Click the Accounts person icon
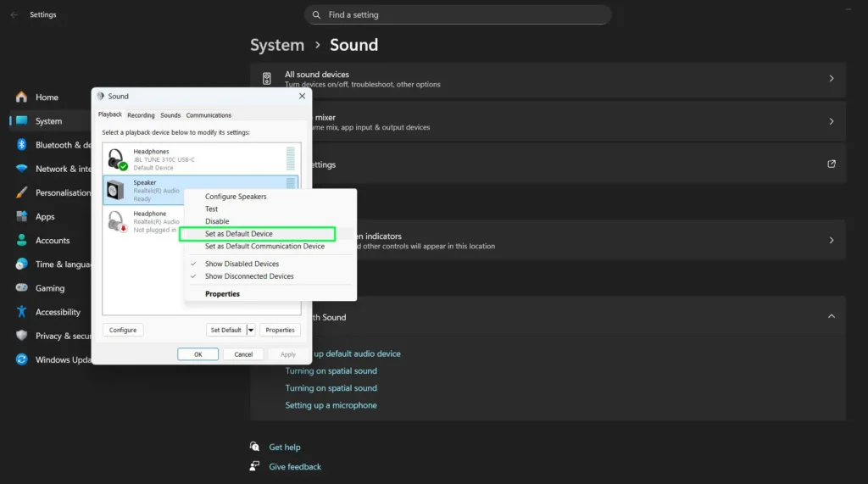The image size is (868, 484). point(21,240)
